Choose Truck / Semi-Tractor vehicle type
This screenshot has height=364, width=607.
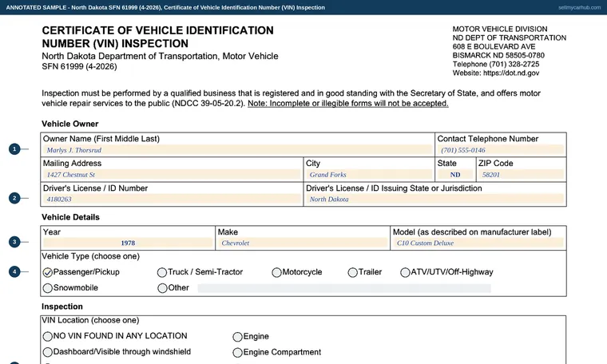162,273
